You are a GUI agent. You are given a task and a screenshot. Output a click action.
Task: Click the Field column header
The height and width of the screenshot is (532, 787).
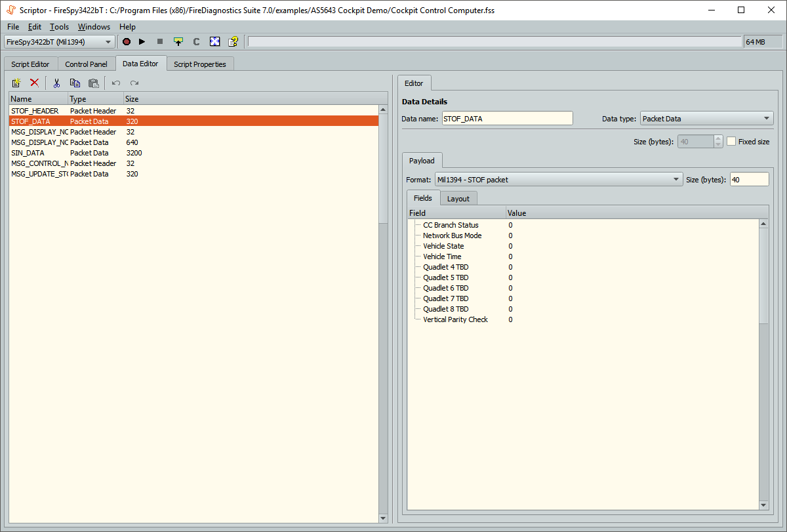pyautogui.click(x=456, y=213)
